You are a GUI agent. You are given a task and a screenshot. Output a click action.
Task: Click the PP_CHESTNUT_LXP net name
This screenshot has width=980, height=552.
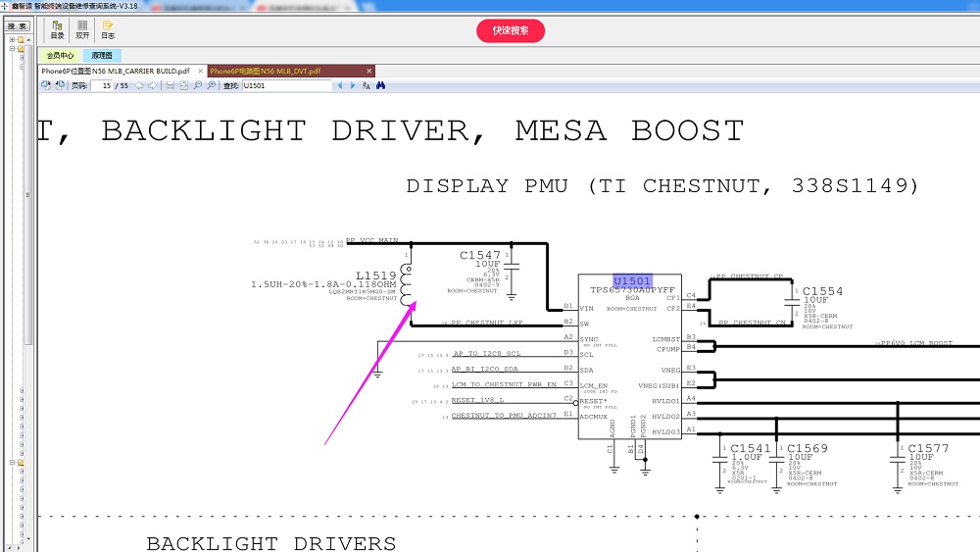[x=487, y=323]
